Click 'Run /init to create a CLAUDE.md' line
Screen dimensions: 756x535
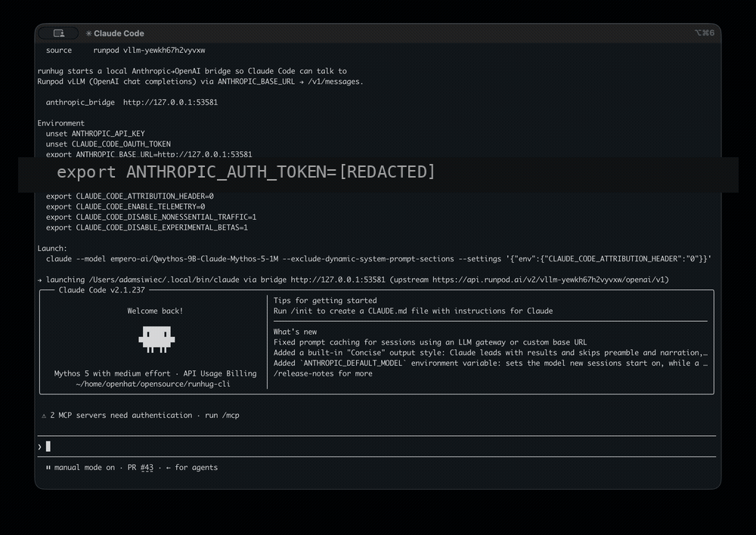click(x=414, y=311)
